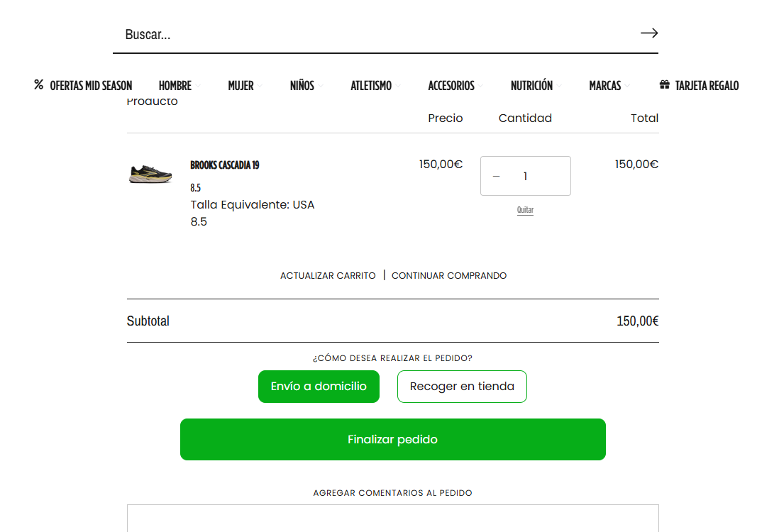Decrease quantity with the minus button
779x532 pixels.
[496, 177]
